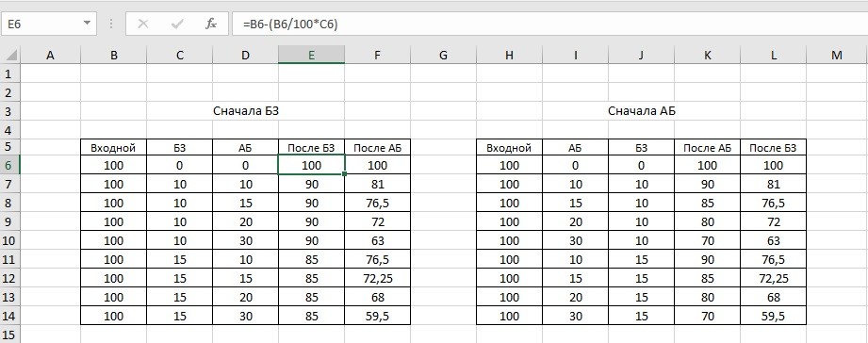Screen dimensions: 868x343
Task: Select column E header
Action: (312, 55)
